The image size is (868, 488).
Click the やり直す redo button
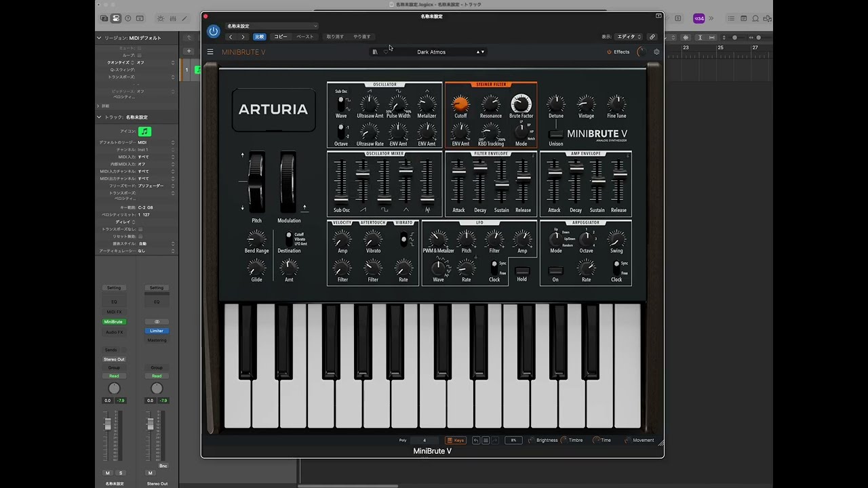coord(362,37)
